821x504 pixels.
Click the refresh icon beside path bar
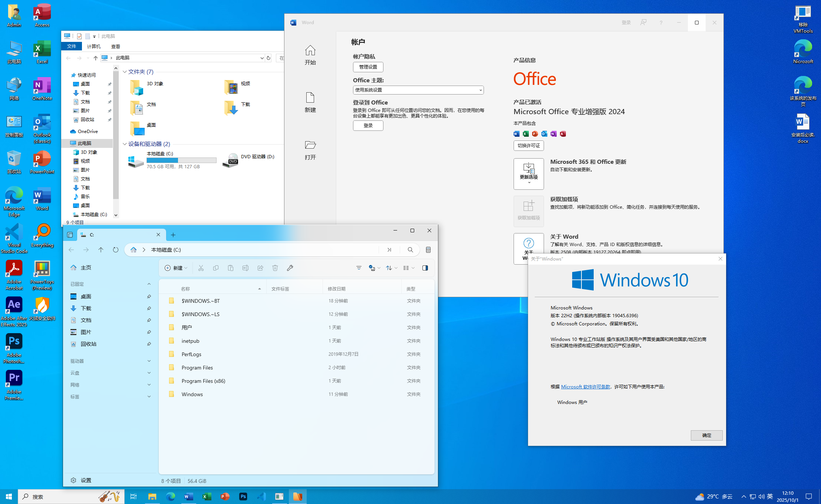point(116,250)
